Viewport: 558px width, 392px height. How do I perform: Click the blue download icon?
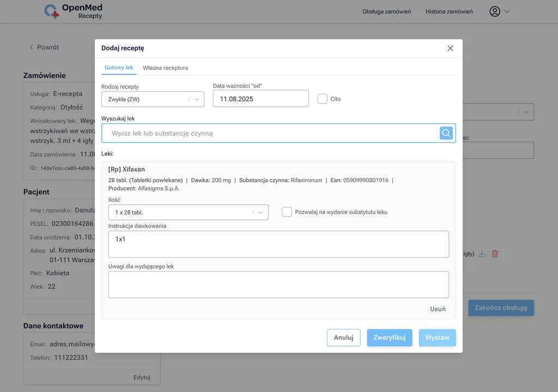click(482, 254)
